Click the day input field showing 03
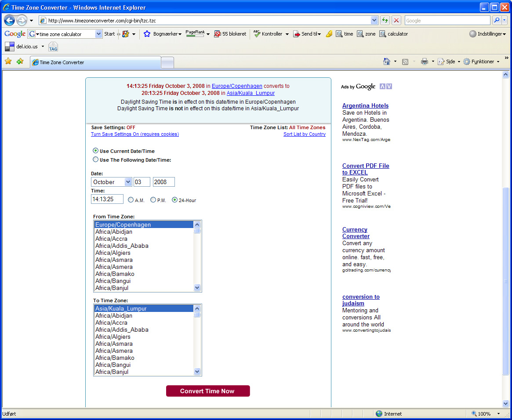 click(x=142, y=182)
